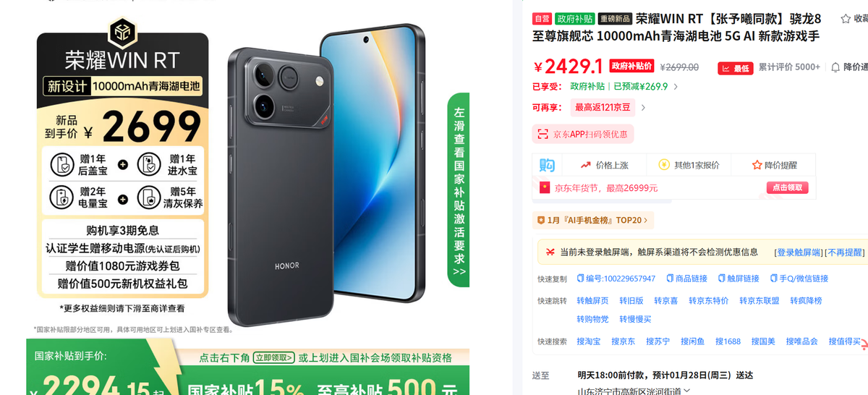868x395 pixels.
Task: Click the 立即领取 button in the green banner
Action: click(274, 357)
